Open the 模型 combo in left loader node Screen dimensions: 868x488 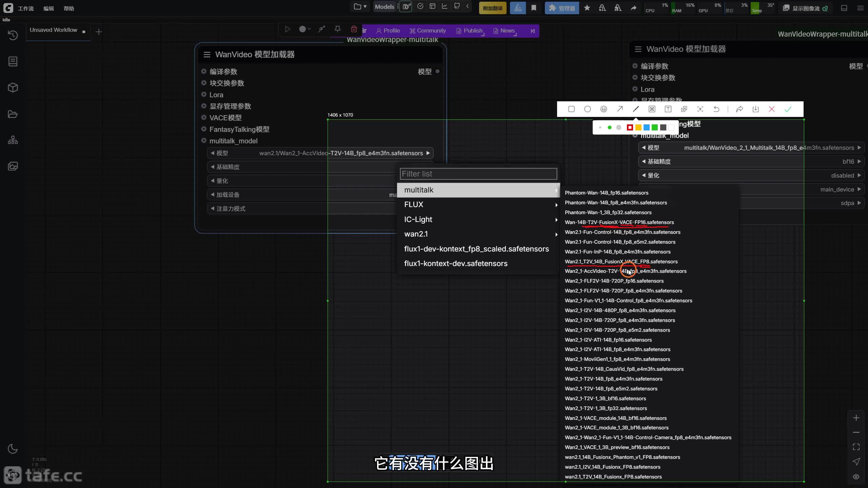[x=320, y=153]
